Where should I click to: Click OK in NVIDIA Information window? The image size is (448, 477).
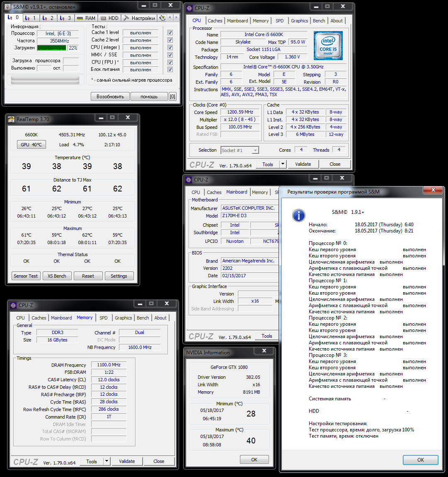pos(254,460)
